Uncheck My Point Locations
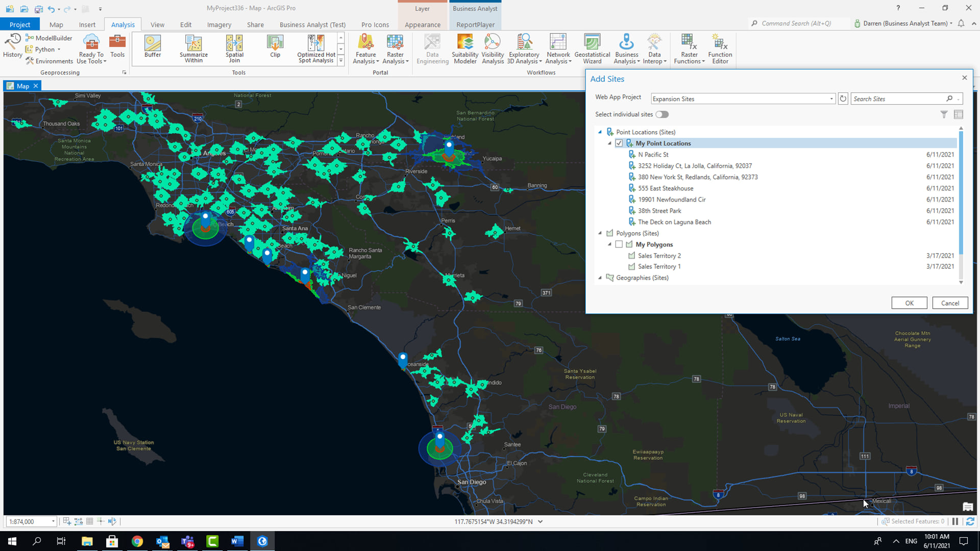 (x=619, y=143)
